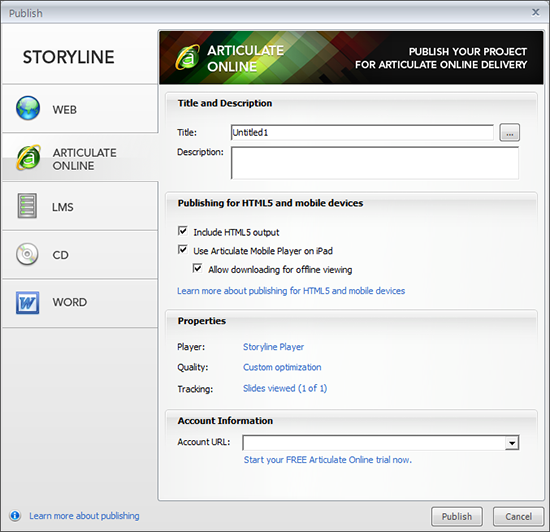Toggle Use Articulate Mobile Player on iPad
This screenshot has width=550, height=532.
(x=183, y=250)
